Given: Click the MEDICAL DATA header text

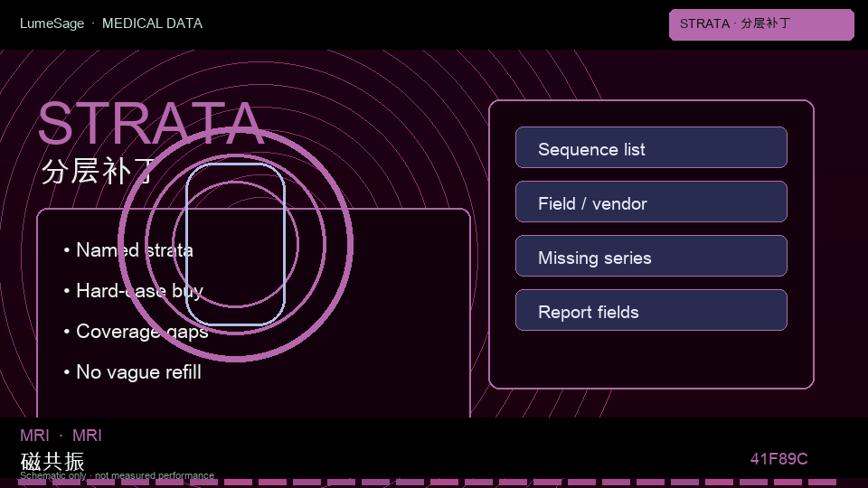Looking at the screenshot, I should pos(152,23).
